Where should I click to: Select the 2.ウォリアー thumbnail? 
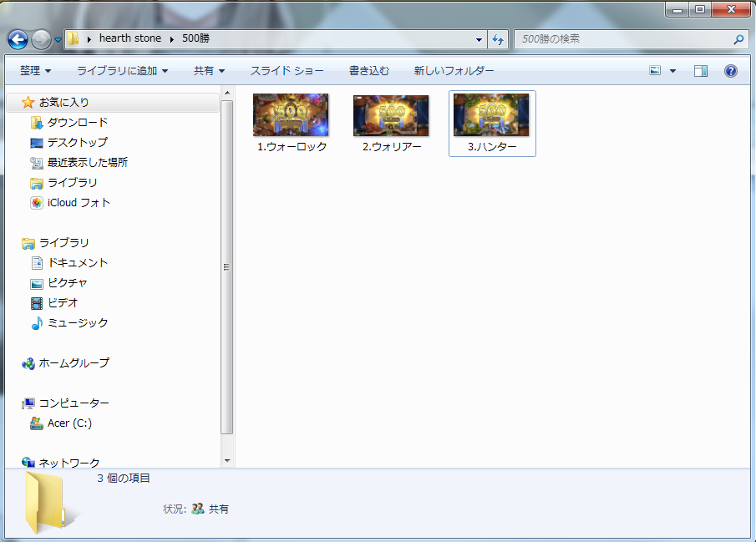[x=391, y=116]
